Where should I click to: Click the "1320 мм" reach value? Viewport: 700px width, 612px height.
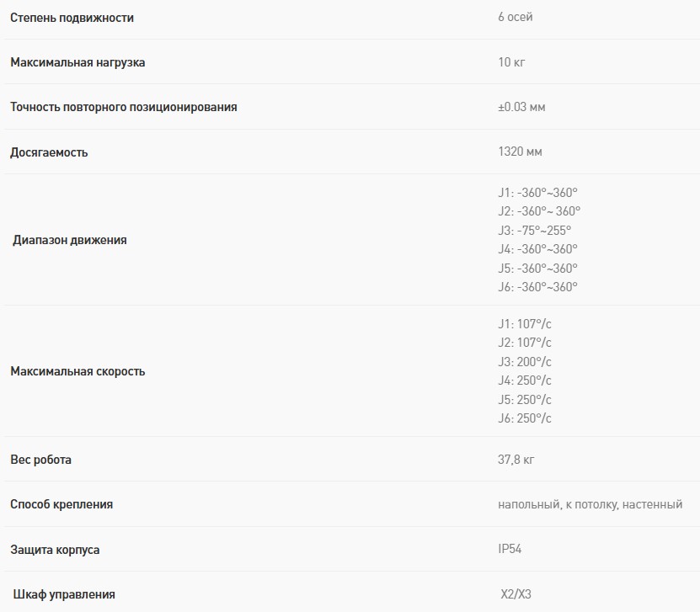521,152
